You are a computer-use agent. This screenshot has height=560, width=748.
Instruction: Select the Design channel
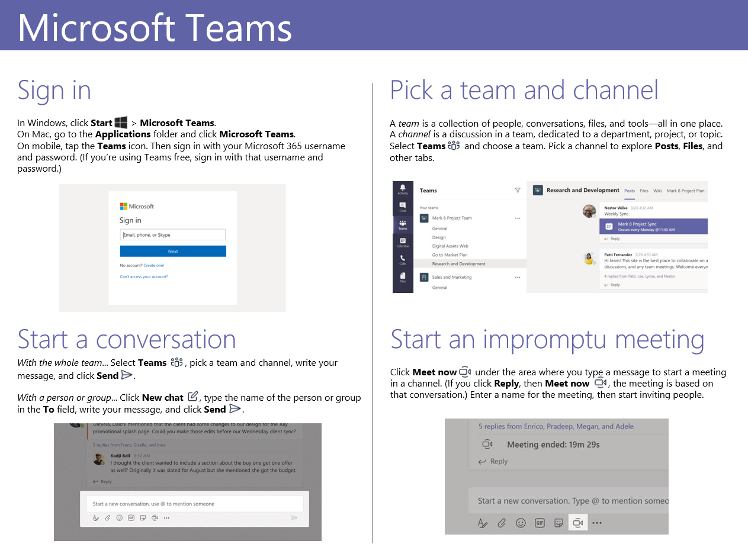pyautogui.click(x=439, y=237)
